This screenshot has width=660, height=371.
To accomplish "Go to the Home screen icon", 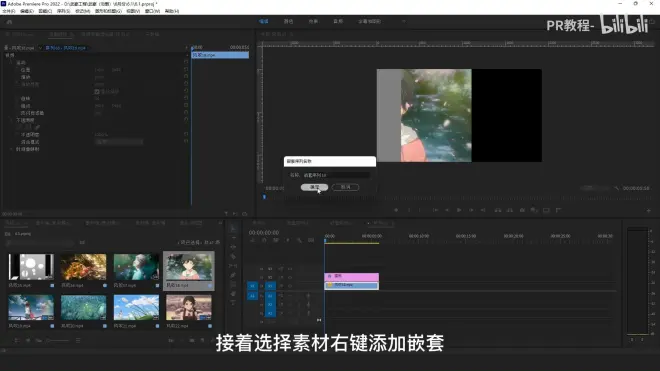I will 9,21.
